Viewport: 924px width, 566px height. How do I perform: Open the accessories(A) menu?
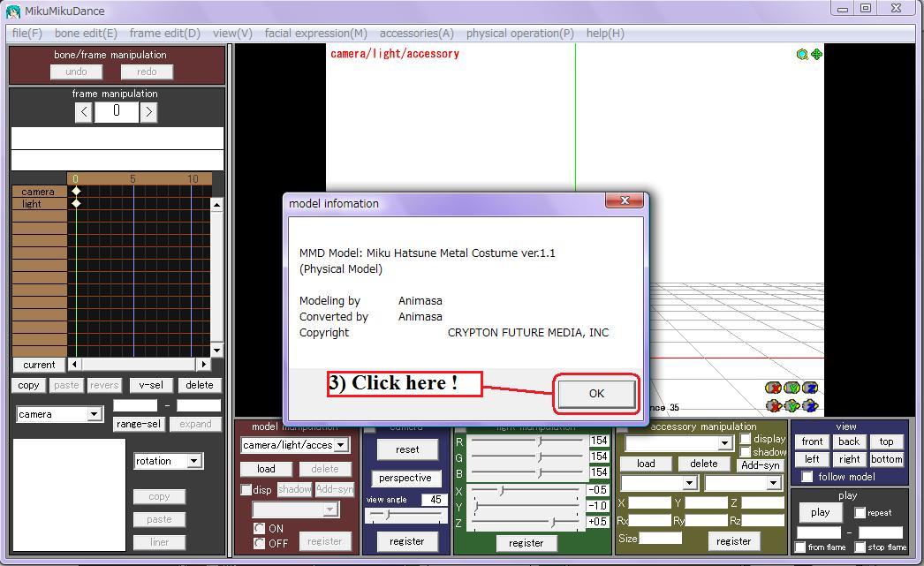pos(417,33)
